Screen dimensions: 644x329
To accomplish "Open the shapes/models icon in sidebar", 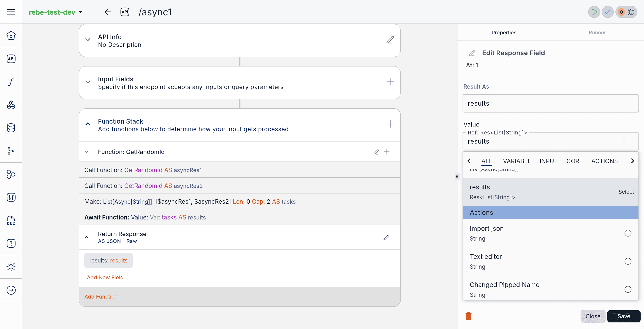I will click(x=11, y=174).
